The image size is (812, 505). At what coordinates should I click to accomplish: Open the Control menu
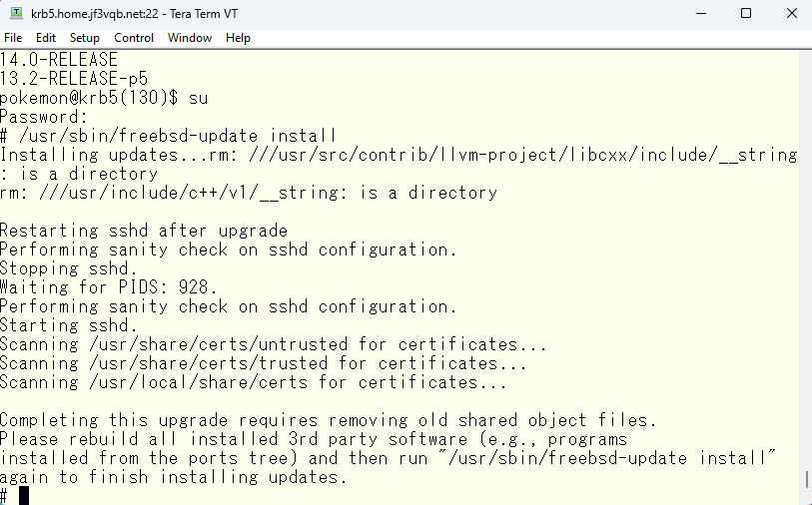point(134,38)
